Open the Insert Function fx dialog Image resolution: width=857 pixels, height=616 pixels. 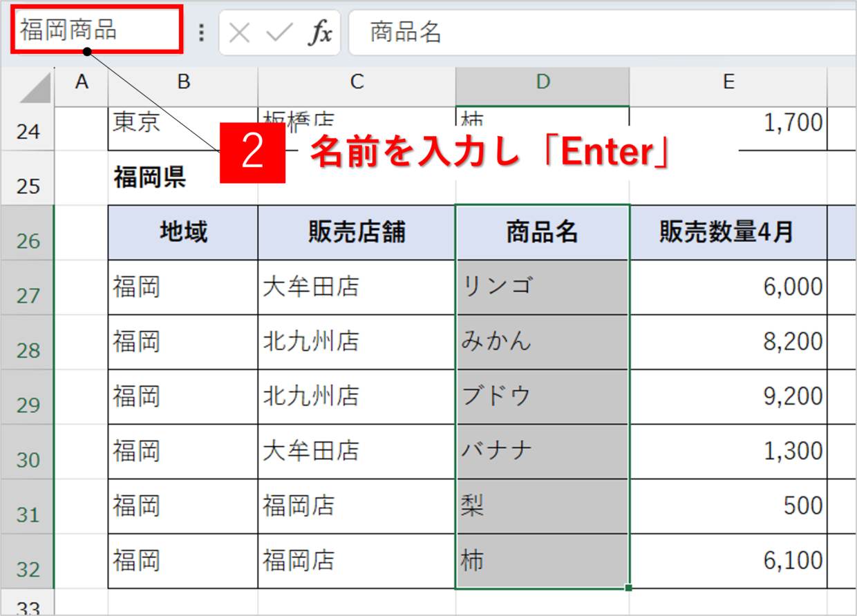click(319, 32)
